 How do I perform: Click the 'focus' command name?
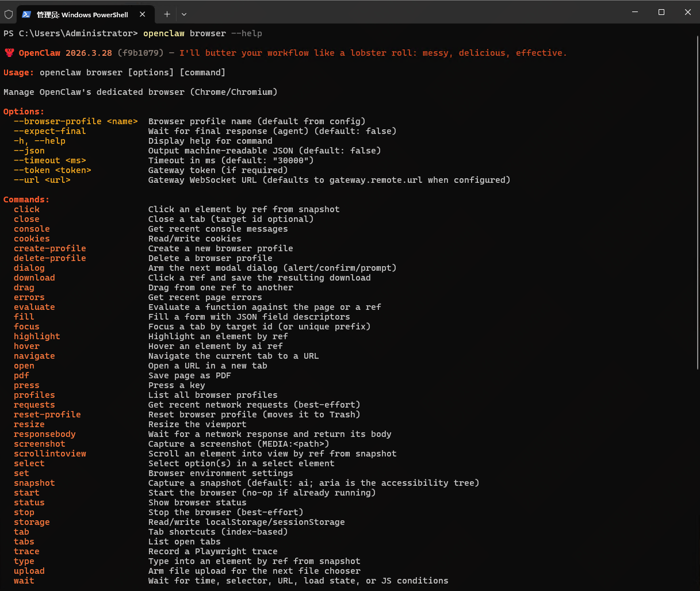tap(27, 327)
